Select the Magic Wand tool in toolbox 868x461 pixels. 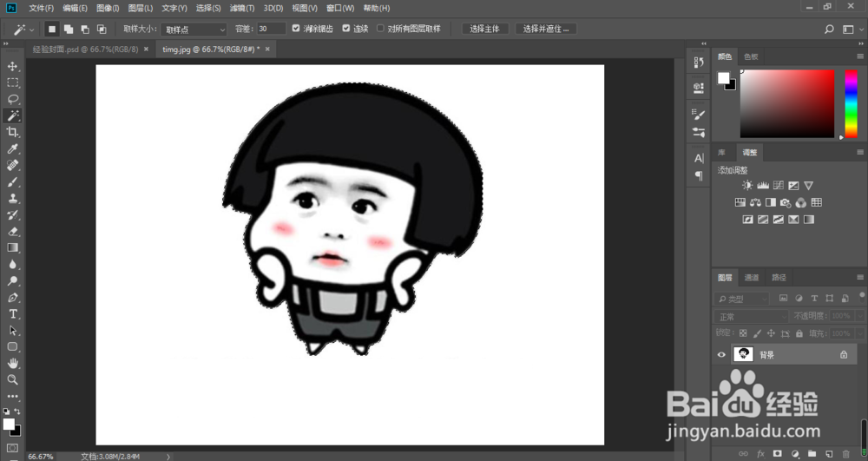[x=12, y=115]
